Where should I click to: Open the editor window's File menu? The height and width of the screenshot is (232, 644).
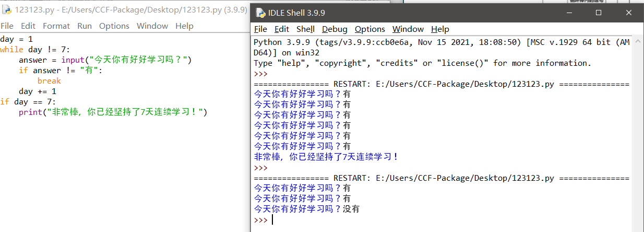(x=7, y=26)
